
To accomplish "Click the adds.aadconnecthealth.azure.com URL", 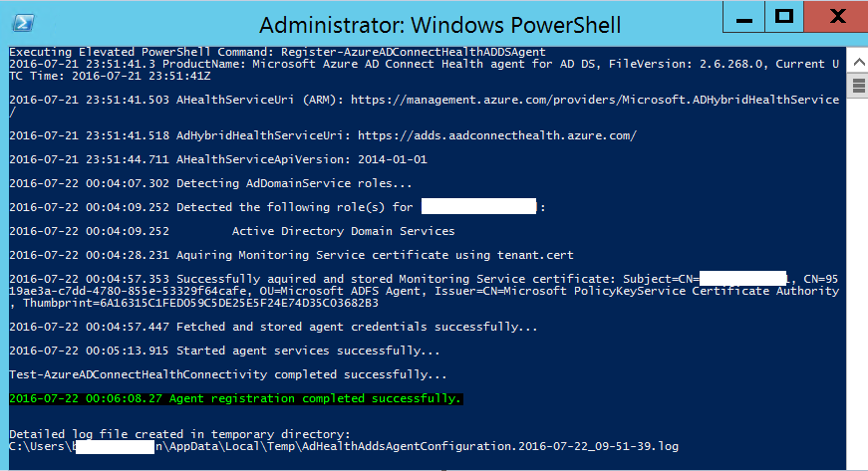I will point(496,134).
